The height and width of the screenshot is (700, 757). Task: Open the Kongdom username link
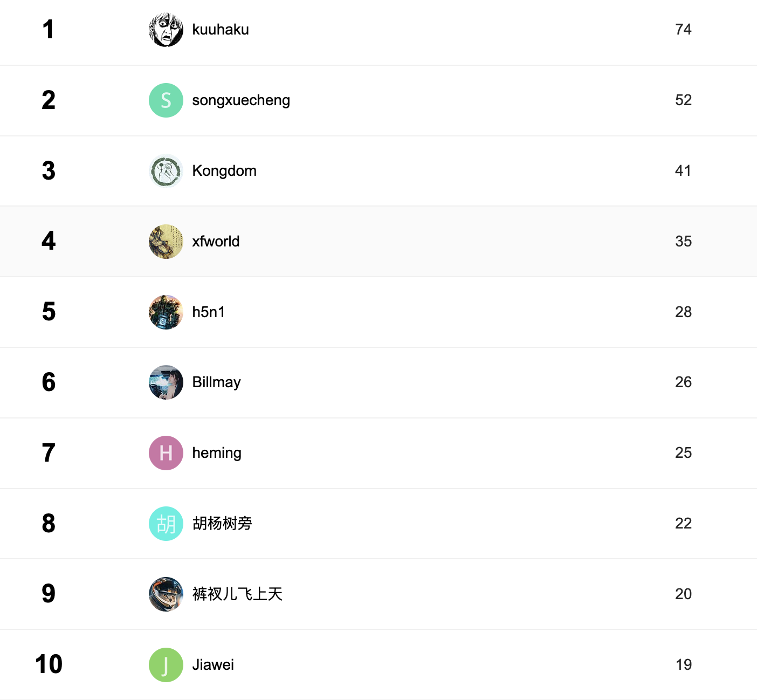(x=224, y=171)
